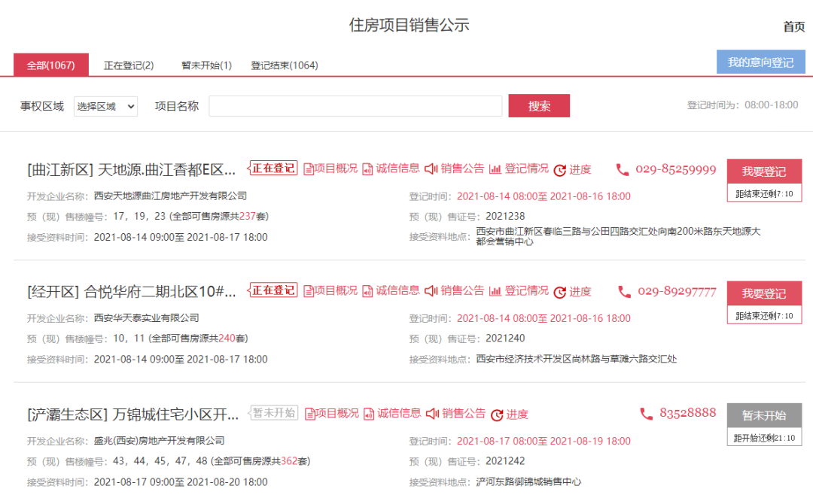Click 我要登记 for 天地源.曲江香都E区

click(x=764, y=172)
